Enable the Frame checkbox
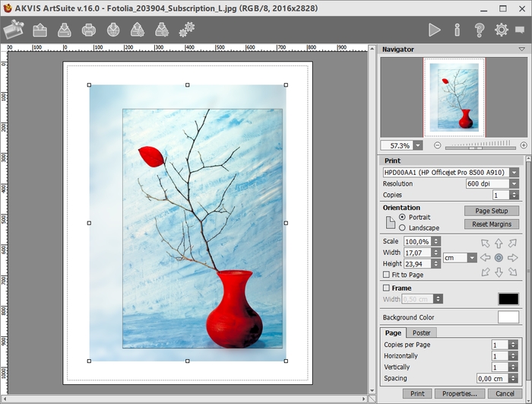 click(x=386, y=288)
